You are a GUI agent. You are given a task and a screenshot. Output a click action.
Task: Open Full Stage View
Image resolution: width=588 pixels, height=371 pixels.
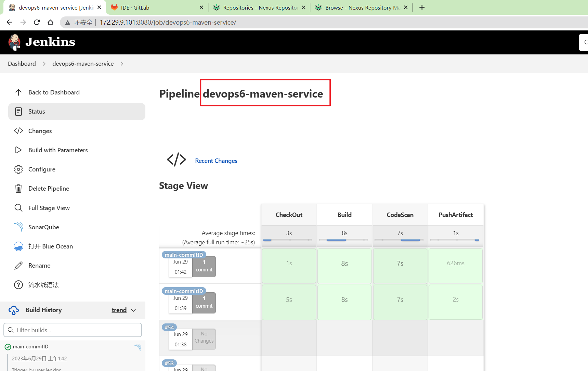(x=49, y=208)
